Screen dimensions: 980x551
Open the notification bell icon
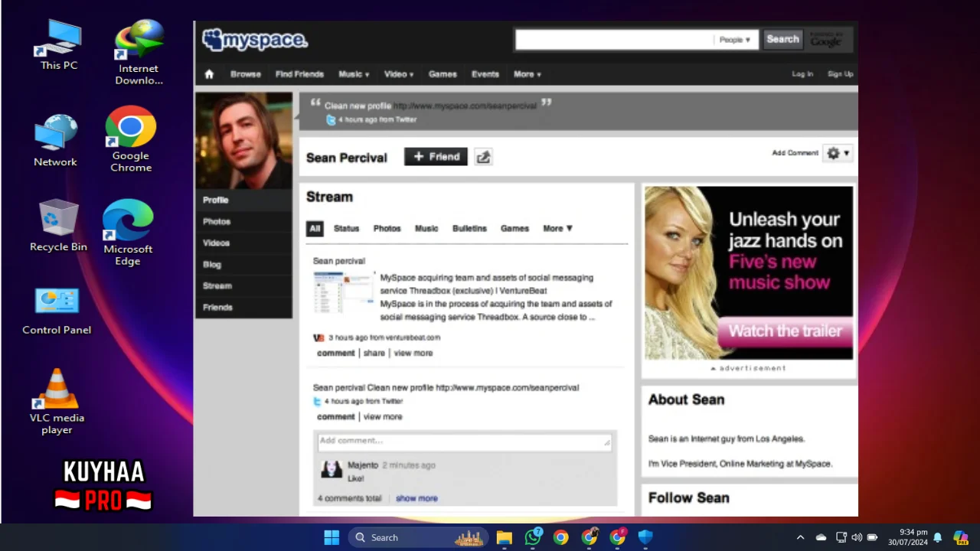937,537
